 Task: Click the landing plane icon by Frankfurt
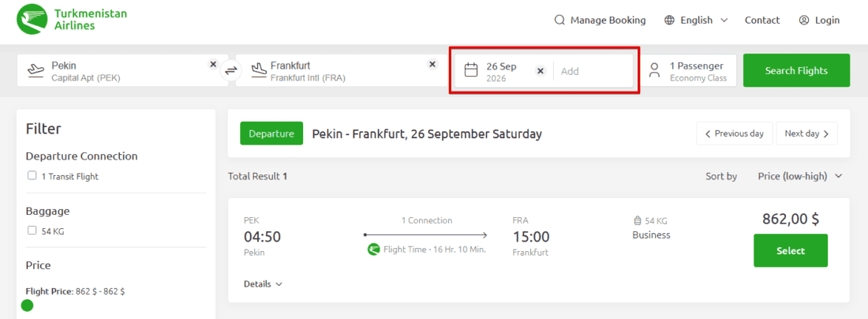coord(259,70)
